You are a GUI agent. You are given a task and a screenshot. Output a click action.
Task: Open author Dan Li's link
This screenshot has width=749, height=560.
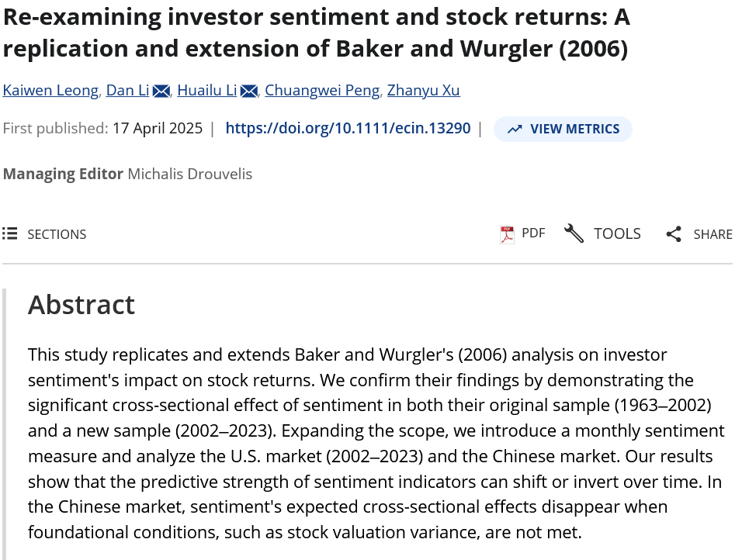(127, 90)
